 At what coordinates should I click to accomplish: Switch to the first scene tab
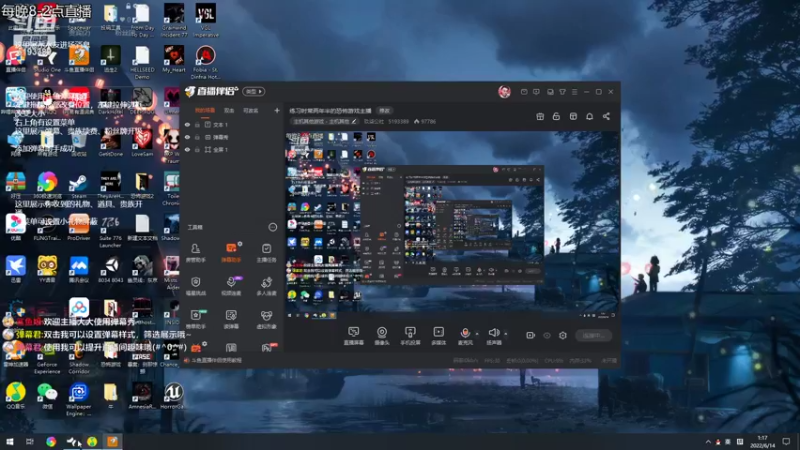205,110
